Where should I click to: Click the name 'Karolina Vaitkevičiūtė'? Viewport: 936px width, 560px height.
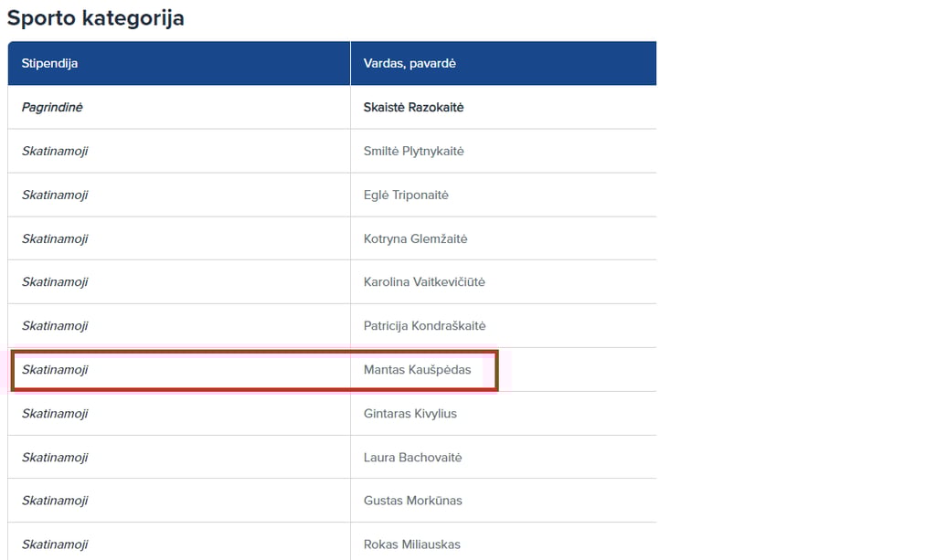tap(424, 282)
